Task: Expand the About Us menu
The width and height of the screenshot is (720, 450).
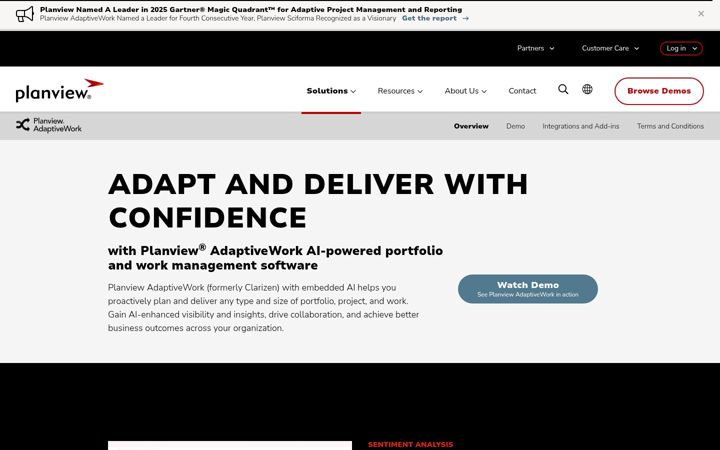Action: click(x=466, y=91)
